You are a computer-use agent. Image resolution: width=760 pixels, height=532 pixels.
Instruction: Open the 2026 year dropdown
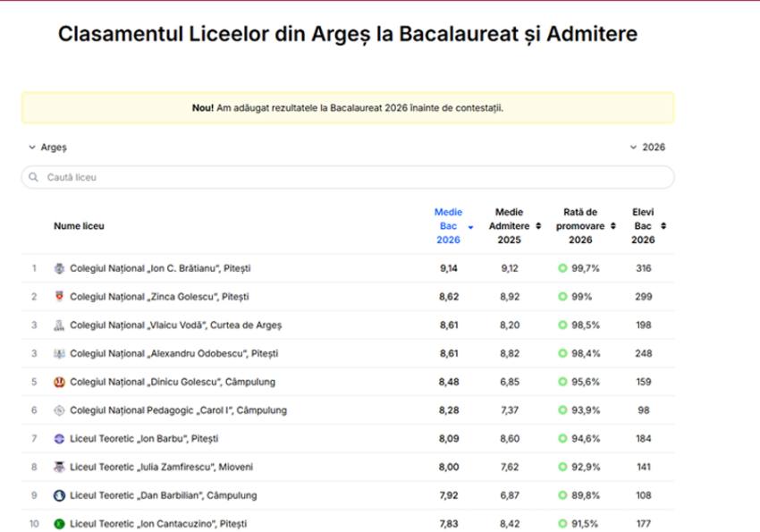point(647,148)
